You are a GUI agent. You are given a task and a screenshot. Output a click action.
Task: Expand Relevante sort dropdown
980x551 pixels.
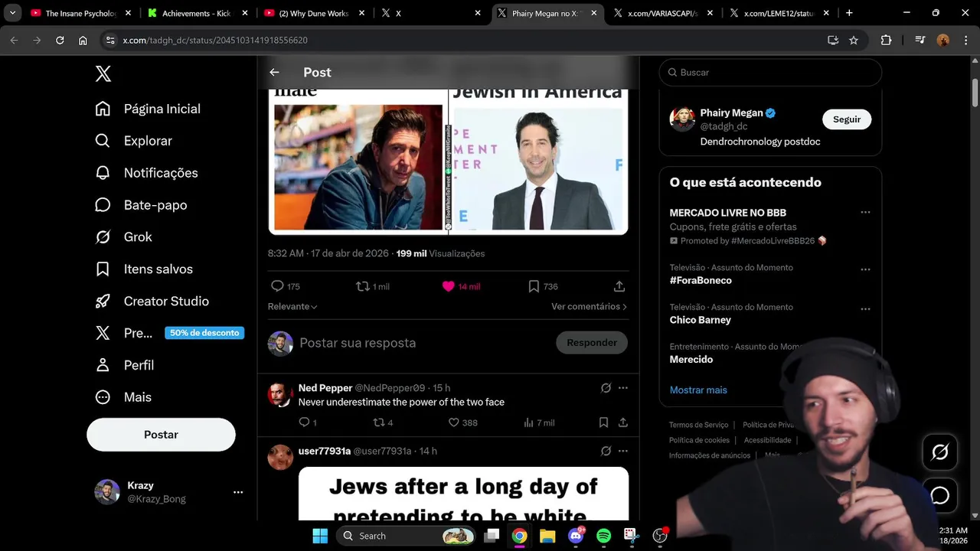point(292,306)
